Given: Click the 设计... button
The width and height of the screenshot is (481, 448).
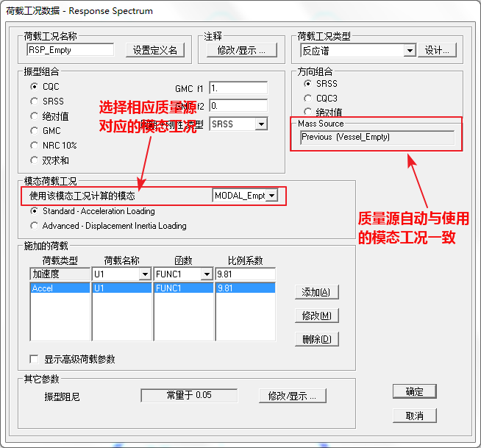Looking at the screenshot, I should click(438, 50).
